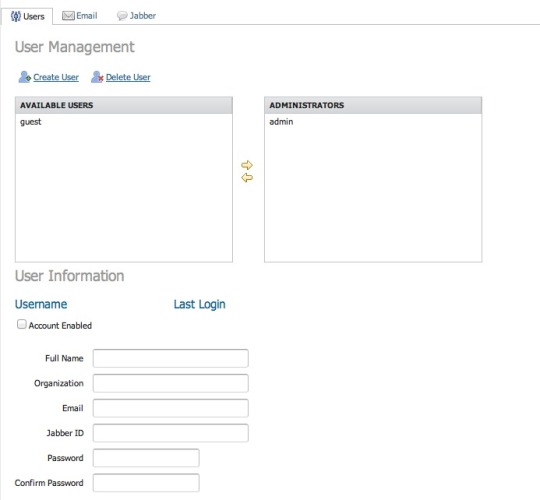The image size is (540, 500).
Task: Click the Delete User link
Action: 128,77
